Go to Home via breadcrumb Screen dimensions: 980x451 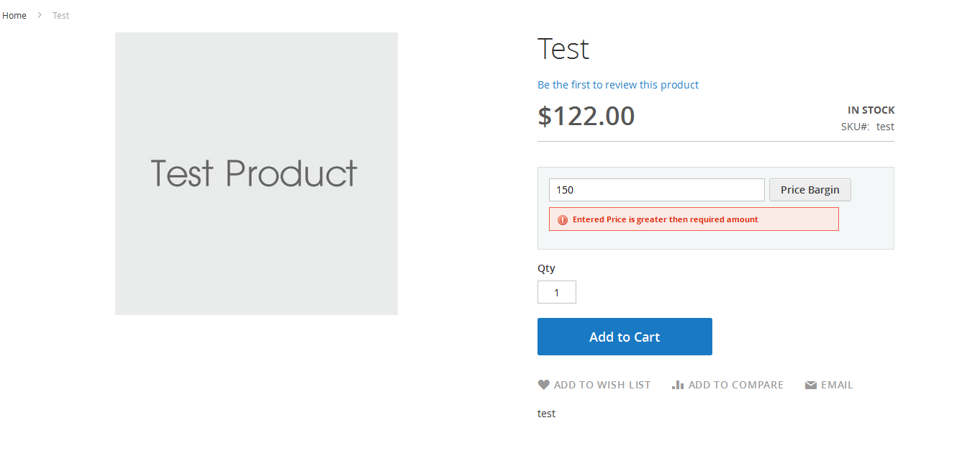tap(14, 15)
